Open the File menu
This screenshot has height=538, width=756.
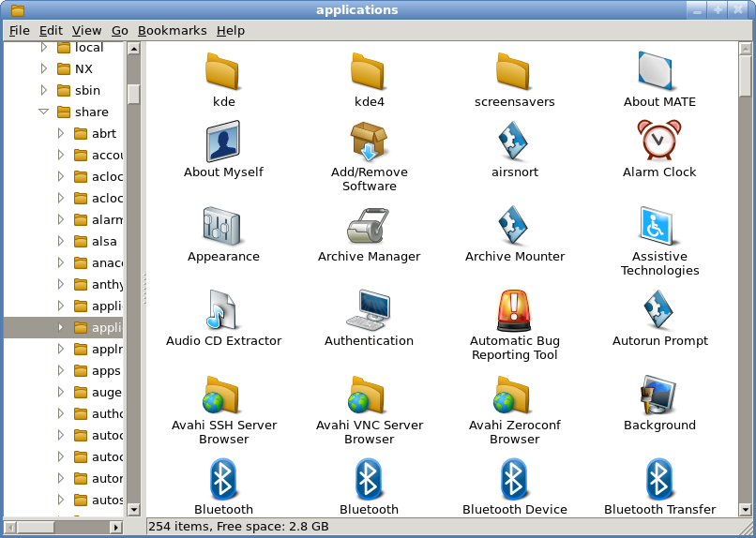pyautogui.click(x=20, y=30)
